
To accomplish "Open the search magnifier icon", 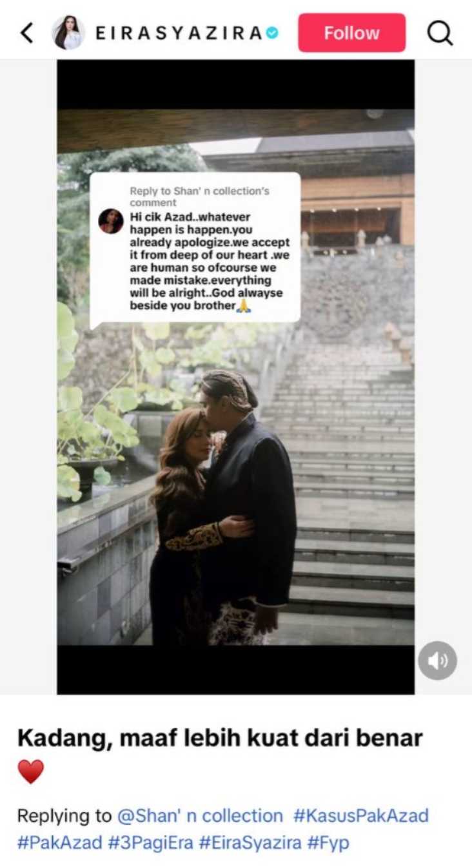I will (x=440, y=33).
